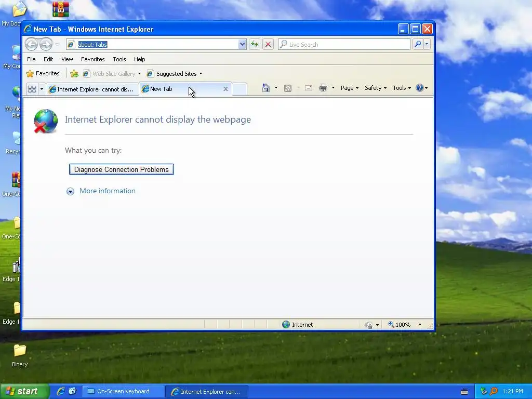Click second Quick Launch icon beside IE
Viewport: 532px width, 399px height.
(73, 391)
